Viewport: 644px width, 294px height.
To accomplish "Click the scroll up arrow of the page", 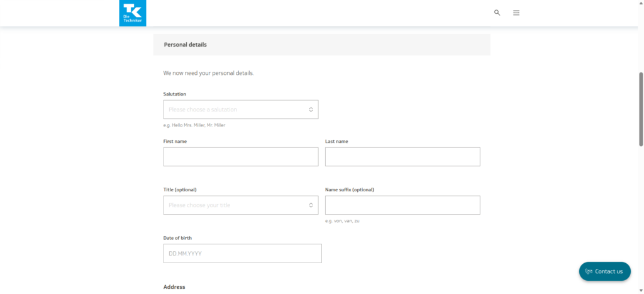I will click(640, 3).
